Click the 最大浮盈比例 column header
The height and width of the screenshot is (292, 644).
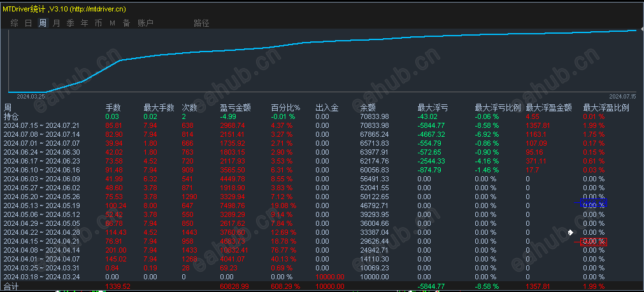pyautogui.click(x=606, y=108)
